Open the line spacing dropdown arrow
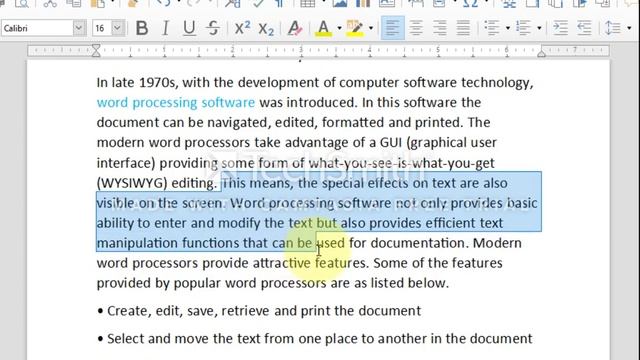This screenshot has width=640, height=360. pos(629,28)
